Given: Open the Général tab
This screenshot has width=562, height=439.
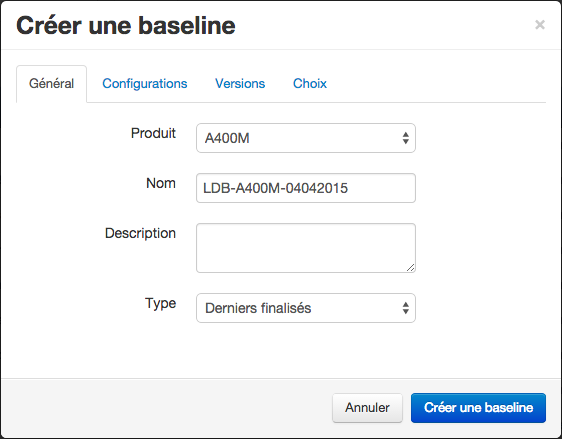Looking at the screenshot, I should (x=52, y=84).
